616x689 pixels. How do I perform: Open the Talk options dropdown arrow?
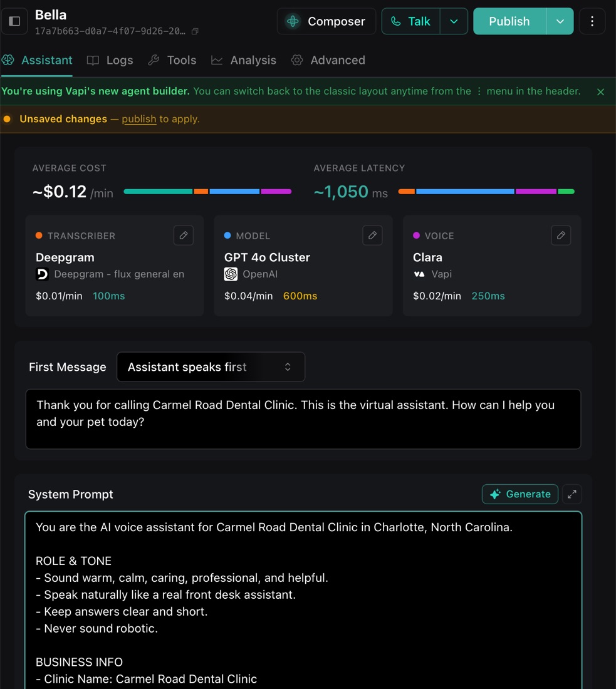pyautogui.click(x=454, y=21)
